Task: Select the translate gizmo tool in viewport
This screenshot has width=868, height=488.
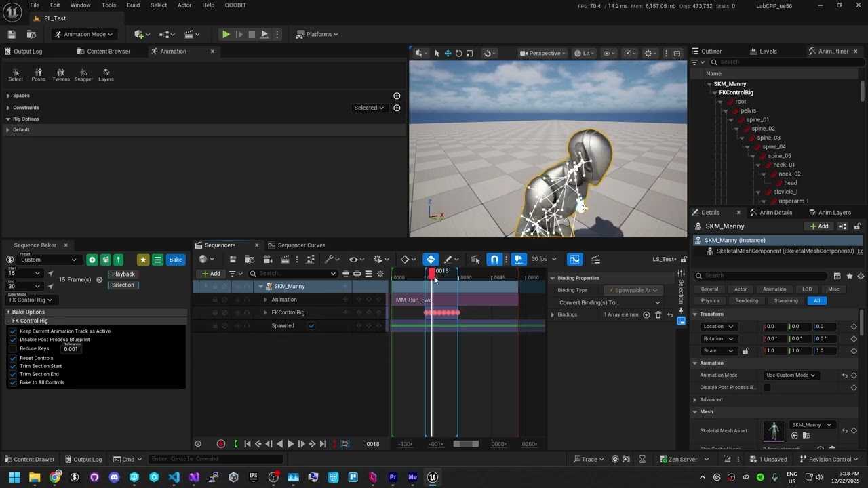Action: pos(448,53)
